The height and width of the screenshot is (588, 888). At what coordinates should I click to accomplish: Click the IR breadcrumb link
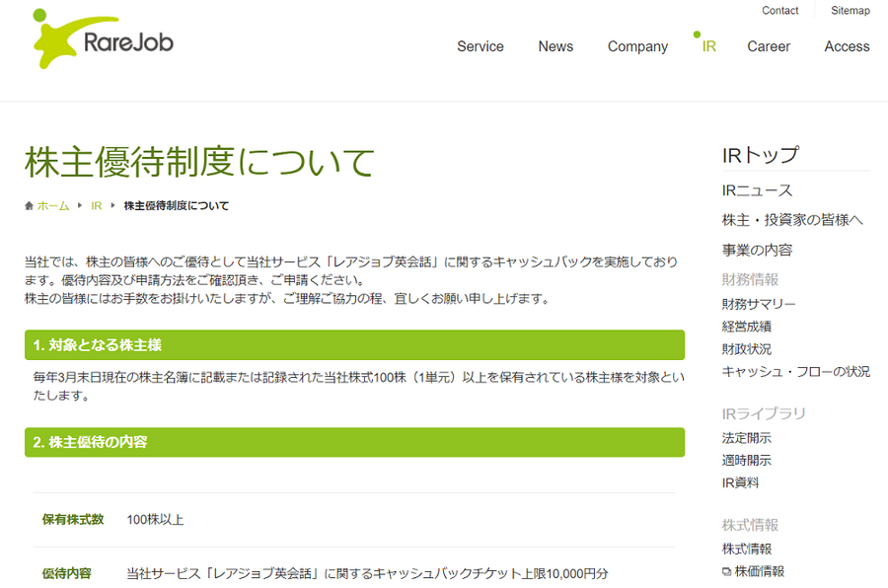click(97, 205)
